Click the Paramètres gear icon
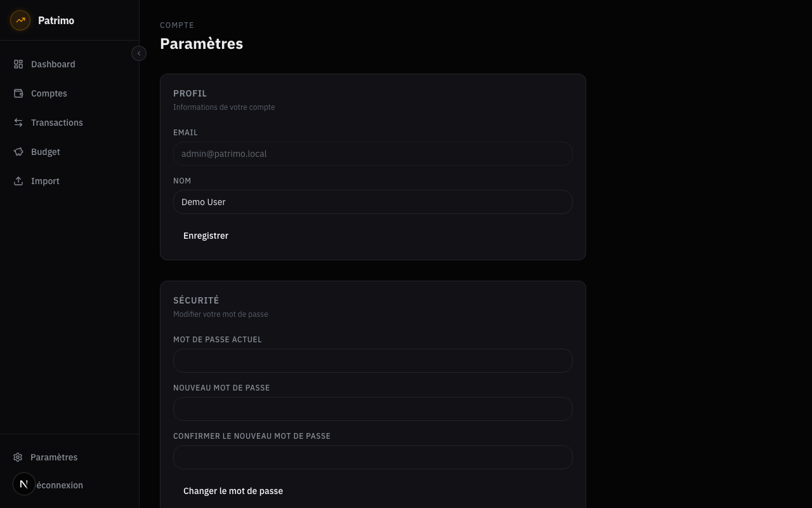The height and width of the screenshot is (508, 812). [x=18, y=457]
